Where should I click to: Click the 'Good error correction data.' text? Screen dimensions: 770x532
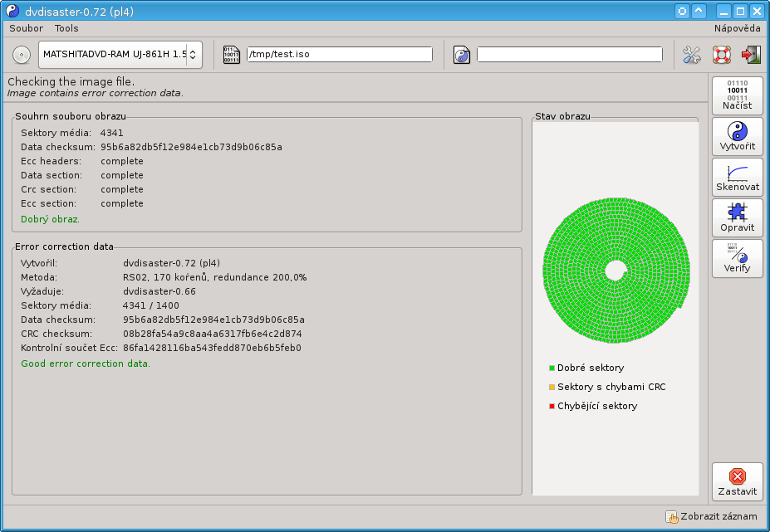(86, 364)
